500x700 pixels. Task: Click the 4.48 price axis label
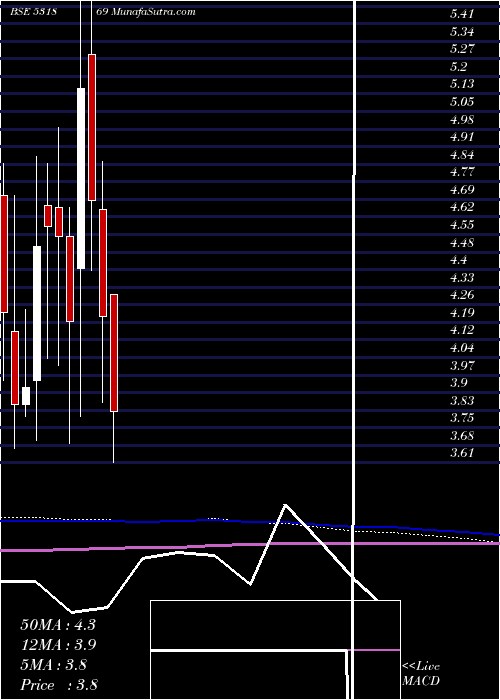pyautogui.click(x=462, y=243)
